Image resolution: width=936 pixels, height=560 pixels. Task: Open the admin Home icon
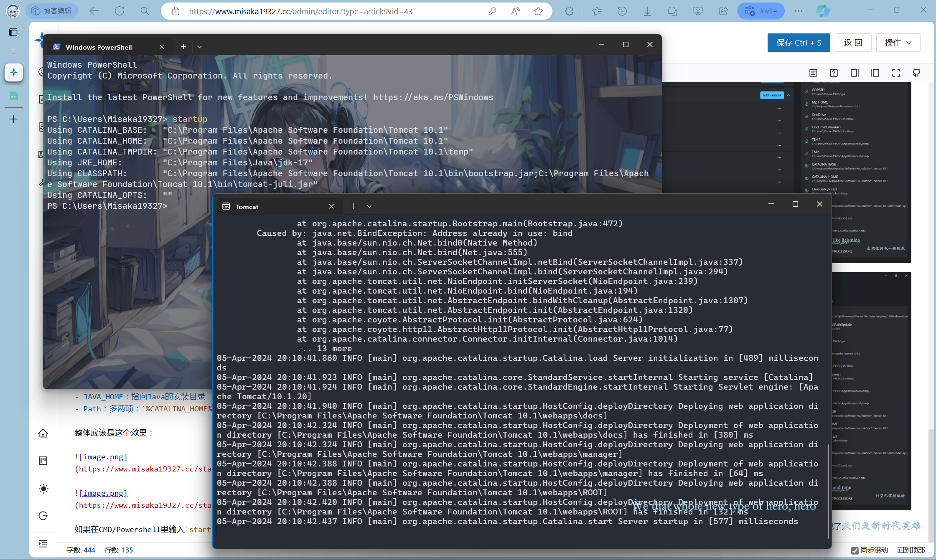(43, 433)
